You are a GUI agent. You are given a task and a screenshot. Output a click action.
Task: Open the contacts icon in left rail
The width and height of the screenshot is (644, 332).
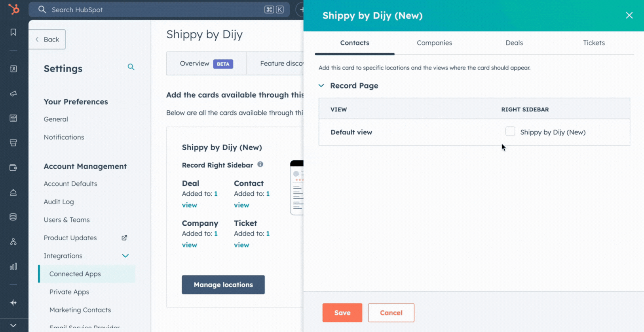13,69
